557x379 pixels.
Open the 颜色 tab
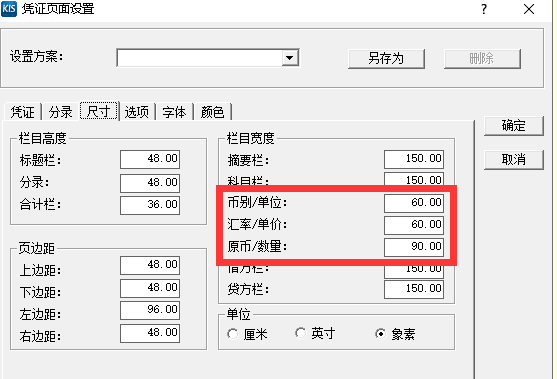click(x=212, y=112)
